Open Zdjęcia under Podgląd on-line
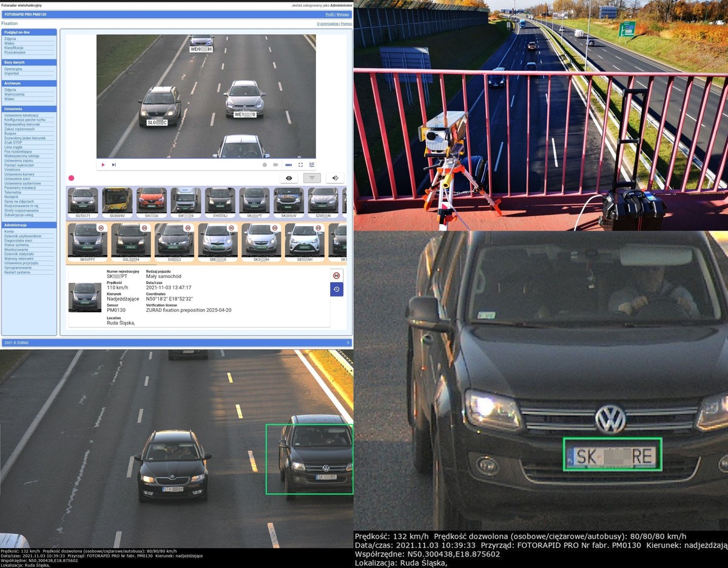Viewport: 728px width, 568px height. 10,38
